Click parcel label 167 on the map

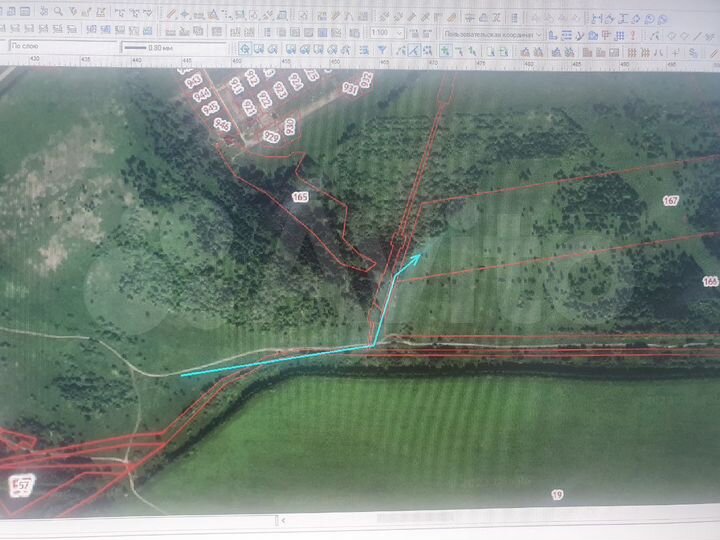pos(670,201)
